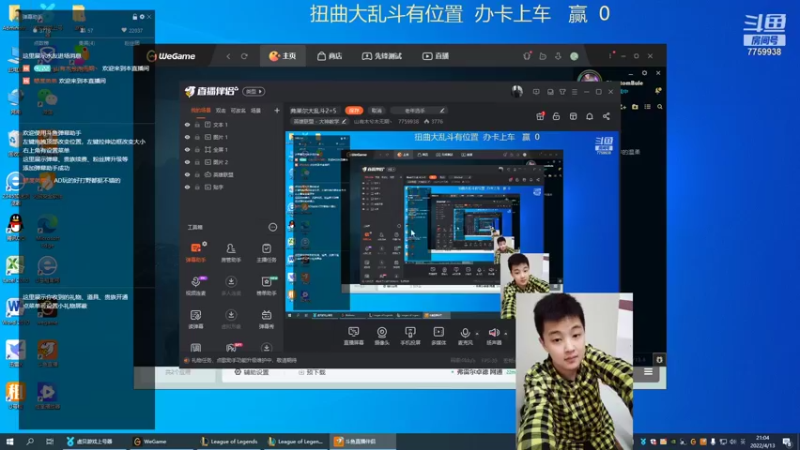Select the first orange scene tab
800x450 pixels.
click(x=201, y=110)
